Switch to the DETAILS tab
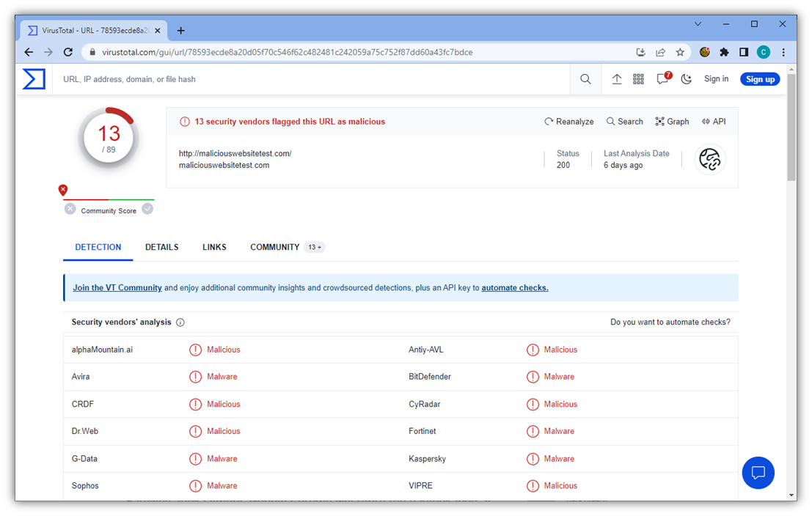 [161, 247]
